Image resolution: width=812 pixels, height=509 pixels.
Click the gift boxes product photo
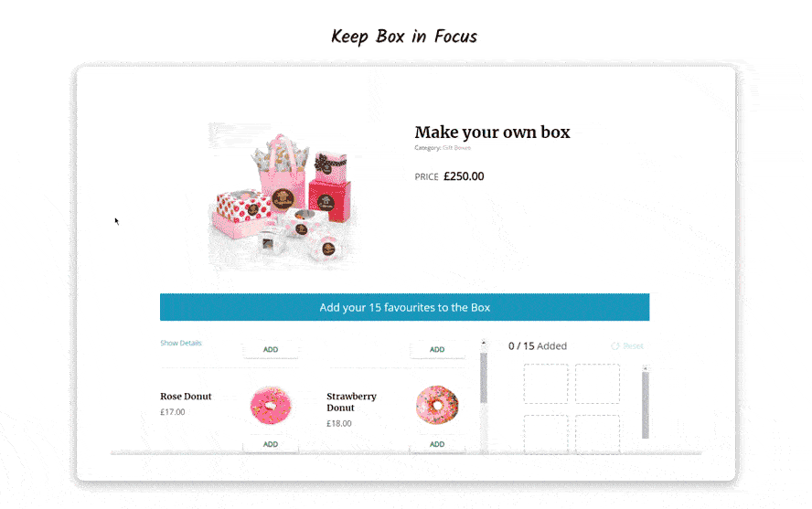click(x=283, y=196)
